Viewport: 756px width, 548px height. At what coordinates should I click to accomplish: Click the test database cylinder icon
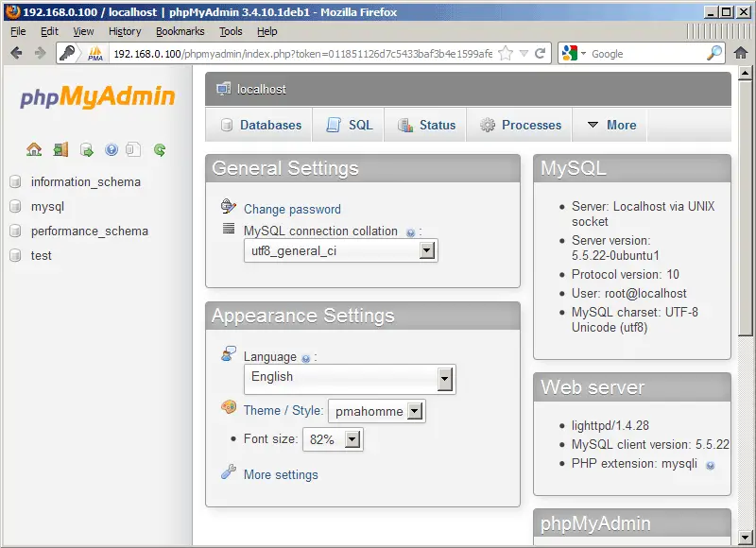tap(15, 255)
